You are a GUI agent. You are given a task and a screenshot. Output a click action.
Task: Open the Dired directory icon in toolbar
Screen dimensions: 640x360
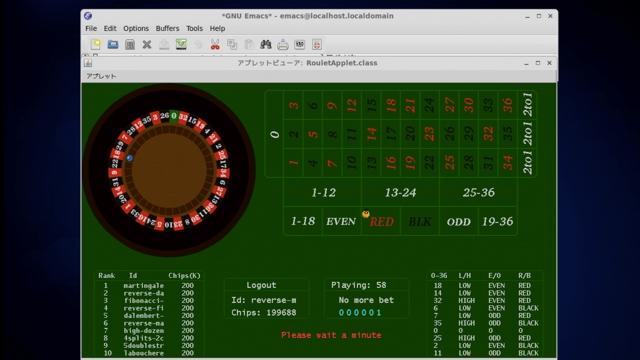130,44
